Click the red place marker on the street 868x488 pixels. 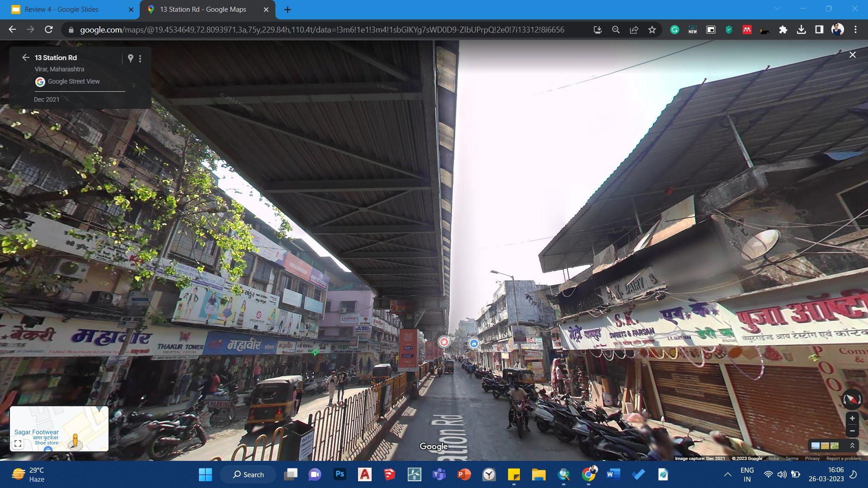coord(444,342)
